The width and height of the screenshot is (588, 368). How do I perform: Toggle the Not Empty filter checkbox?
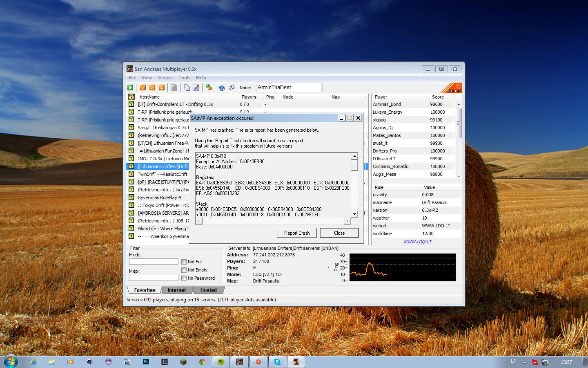pos(184,270)
